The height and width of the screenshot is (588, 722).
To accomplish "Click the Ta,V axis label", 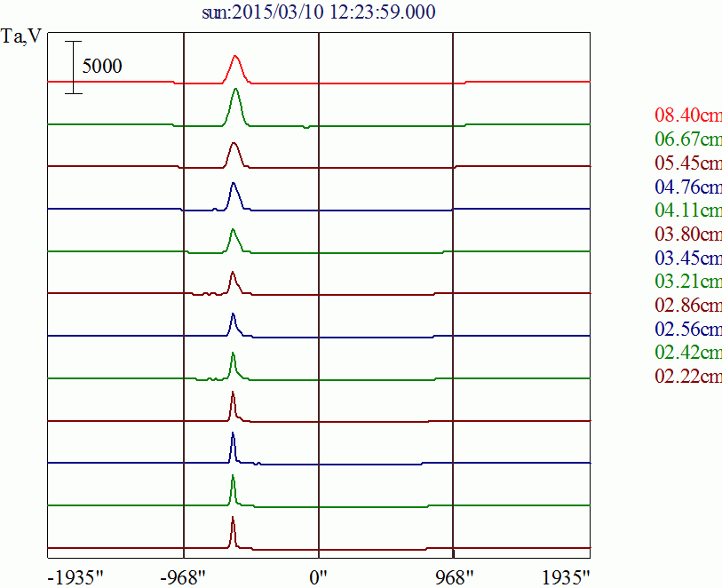I will point(21,36).
